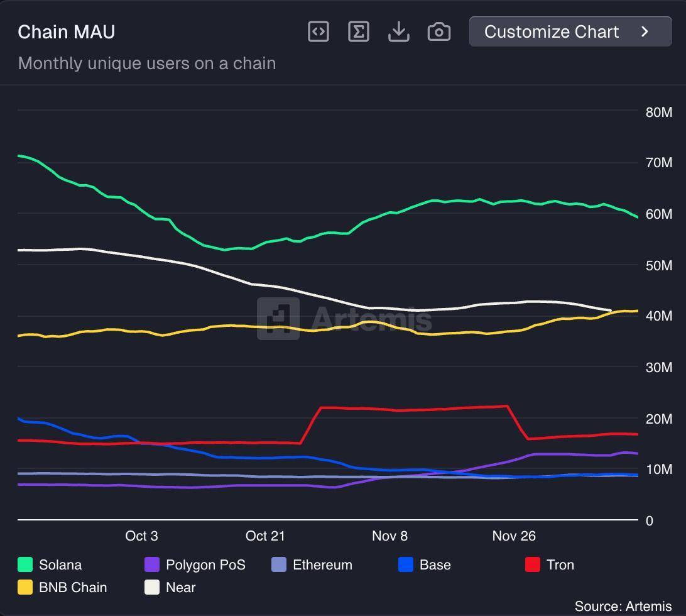Toggle Near series in legend
This screenshot has height=616, width=686.
click(x=180, y=587)
